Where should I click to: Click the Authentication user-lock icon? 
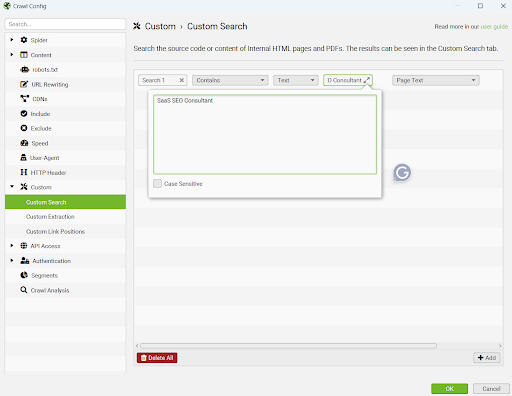pyautogui.click(x=25, y=261)
